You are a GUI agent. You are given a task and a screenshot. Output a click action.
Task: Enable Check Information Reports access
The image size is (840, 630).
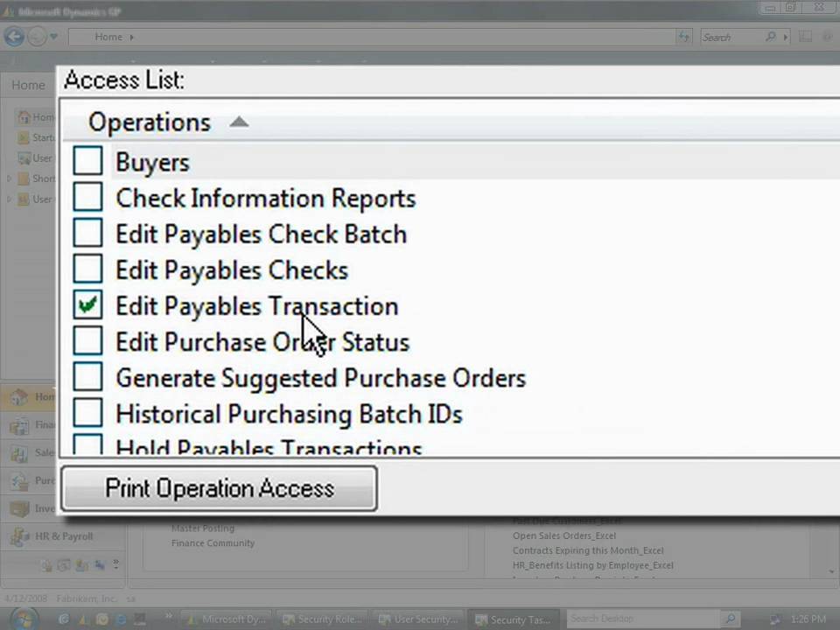click(87, 197)
